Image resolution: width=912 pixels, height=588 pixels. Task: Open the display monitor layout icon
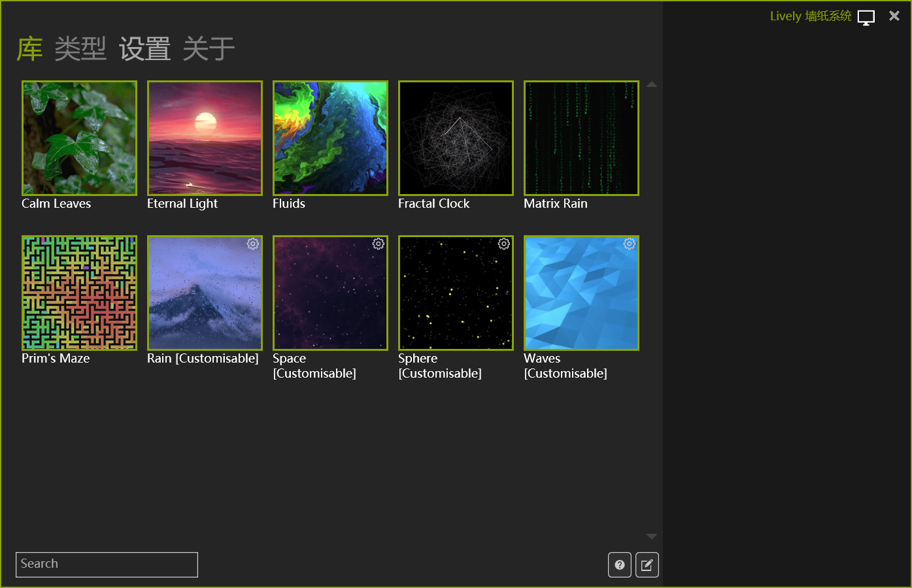pyautogui.click(x=866, y=18)
